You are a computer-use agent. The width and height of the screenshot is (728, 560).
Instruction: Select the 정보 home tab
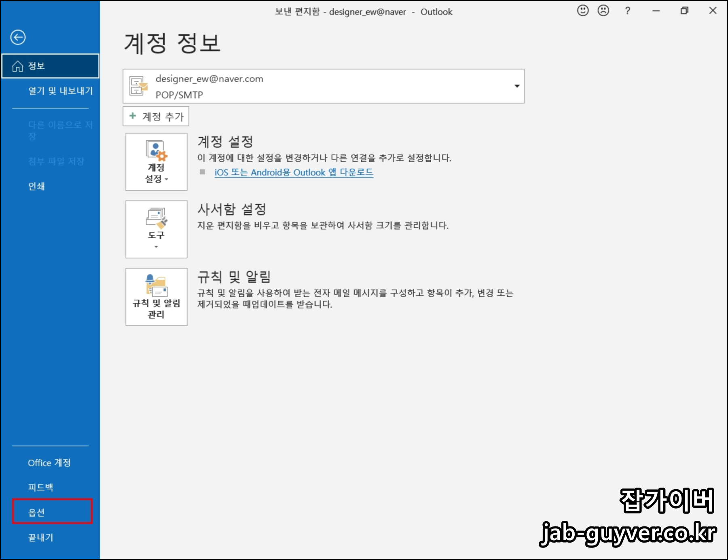(x=50, y=66)
